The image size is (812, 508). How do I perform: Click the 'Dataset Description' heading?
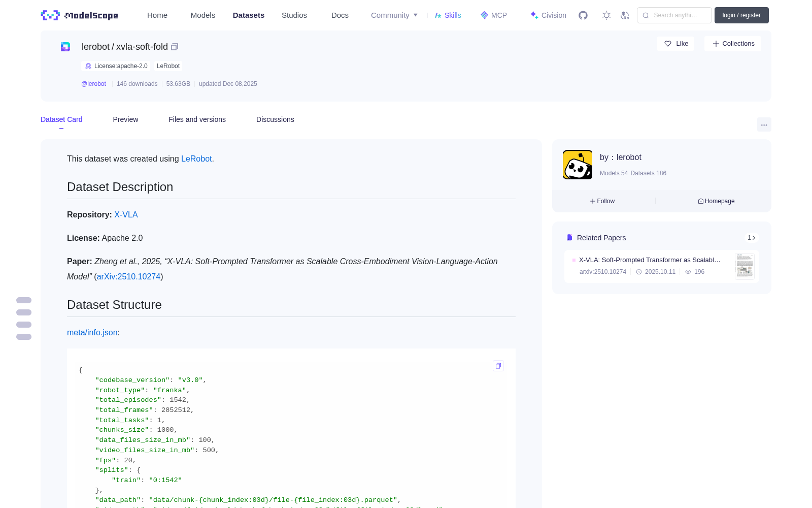point(120,187)
